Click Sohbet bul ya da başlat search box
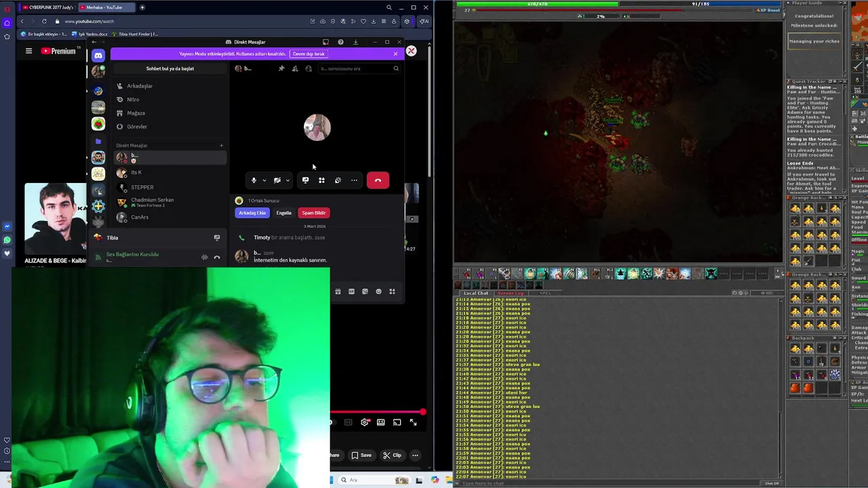Viewport: 868px width, 488px height. 170,68
